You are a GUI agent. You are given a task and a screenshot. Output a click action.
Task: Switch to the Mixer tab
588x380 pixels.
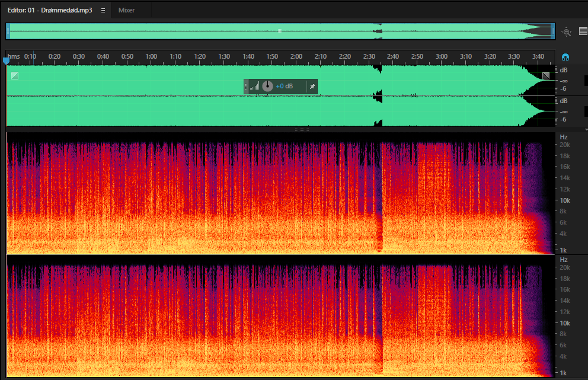(x=126, y=10)
